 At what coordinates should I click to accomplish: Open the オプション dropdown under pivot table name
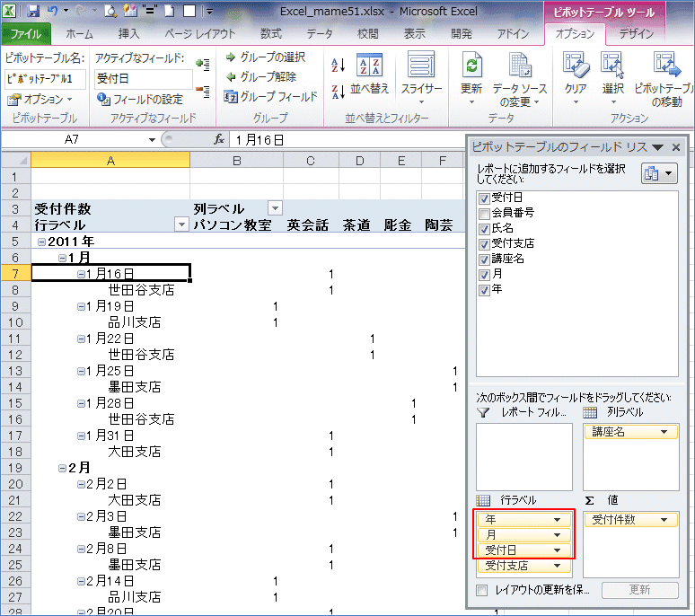70,100
